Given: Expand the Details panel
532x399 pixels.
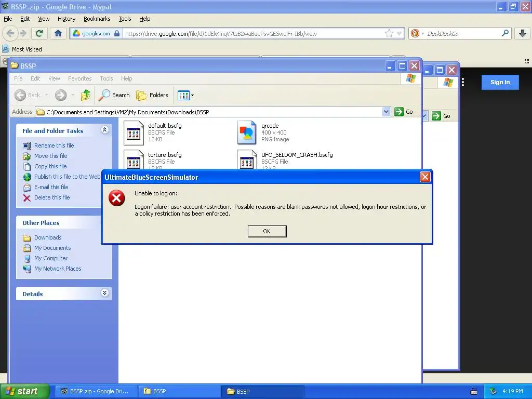Looking at the screenshot, I should point(105,293).
